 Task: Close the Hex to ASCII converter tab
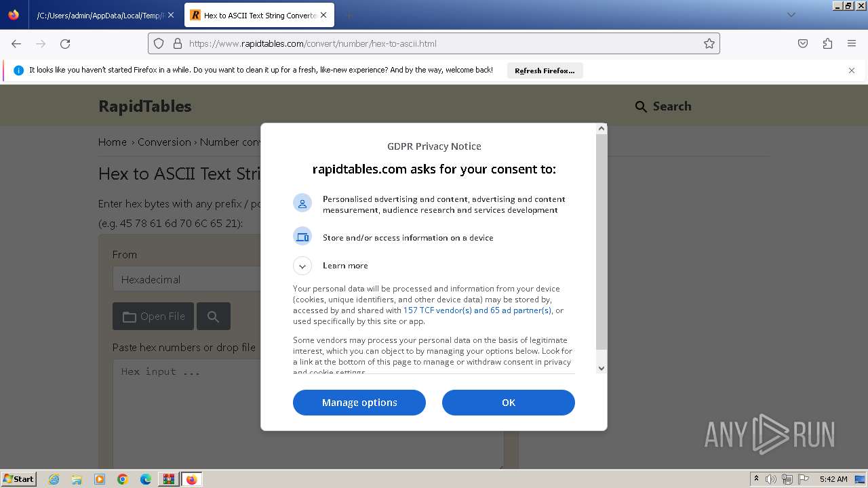323,15
